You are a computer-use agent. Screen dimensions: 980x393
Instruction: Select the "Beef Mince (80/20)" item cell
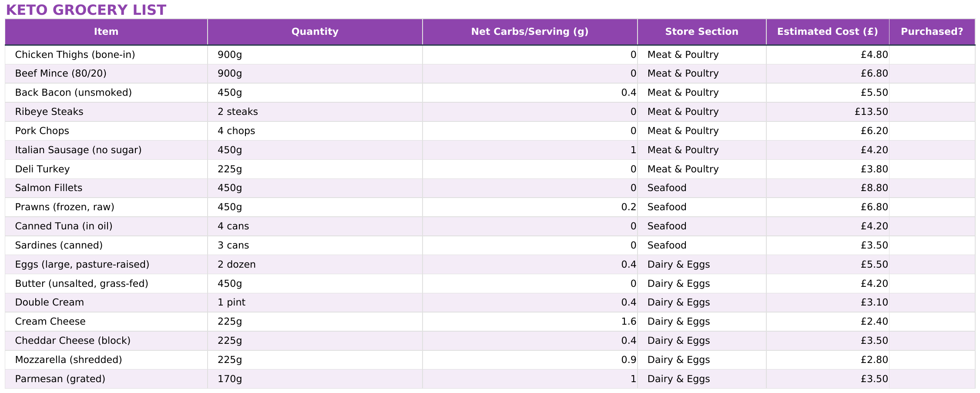point(106,74)
